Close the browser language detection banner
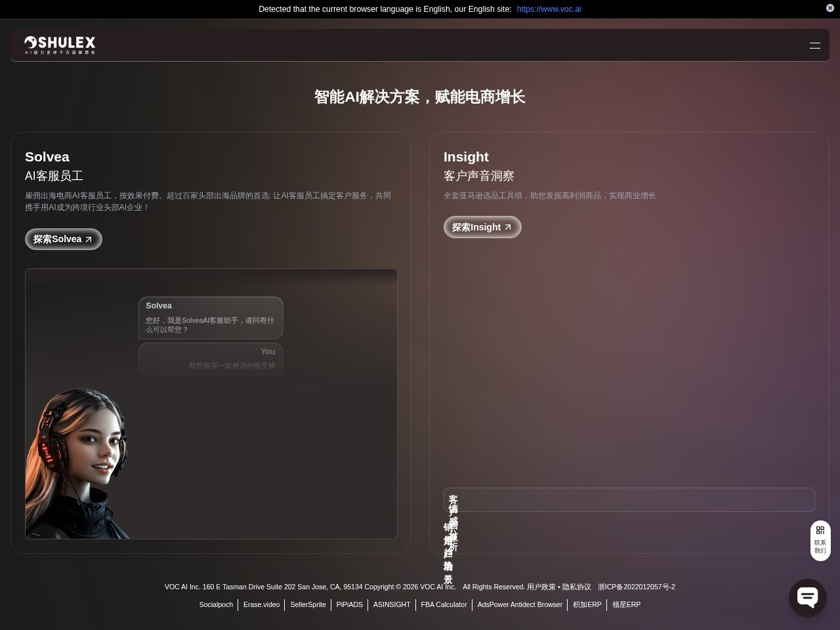The height and width of the screenshot is (630, 840). pos(829,8)
